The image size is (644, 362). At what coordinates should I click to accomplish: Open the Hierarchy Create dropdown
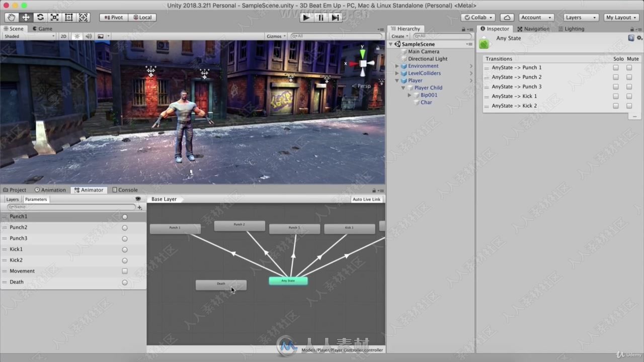[x=399, y=36]
